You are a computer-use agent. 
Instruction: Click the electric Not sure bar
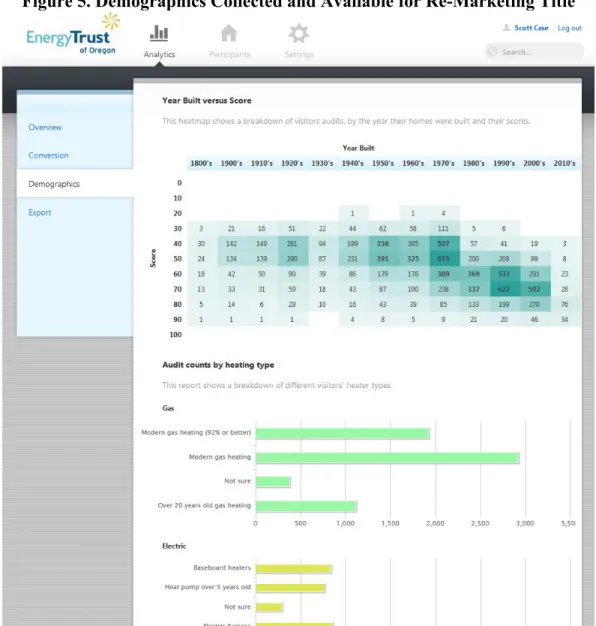(x=269, y=607)
